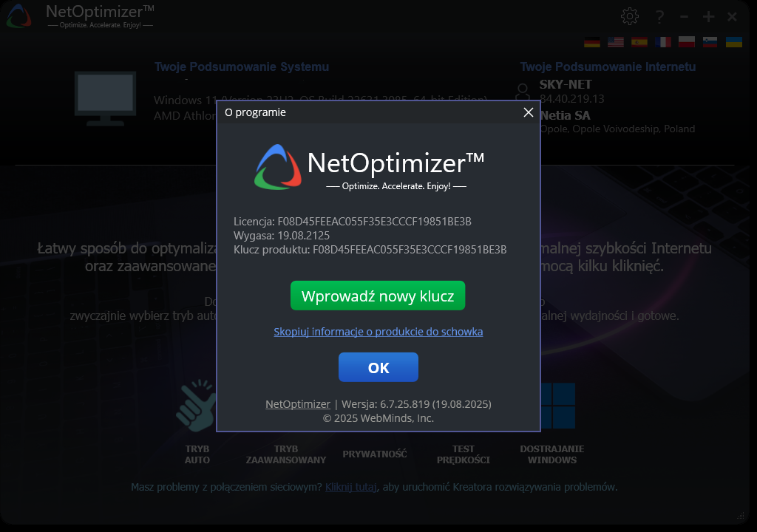Viewport: 757px width, 532px height.
Task: Open the settings gear in the main window
Action: coord(630,16)
